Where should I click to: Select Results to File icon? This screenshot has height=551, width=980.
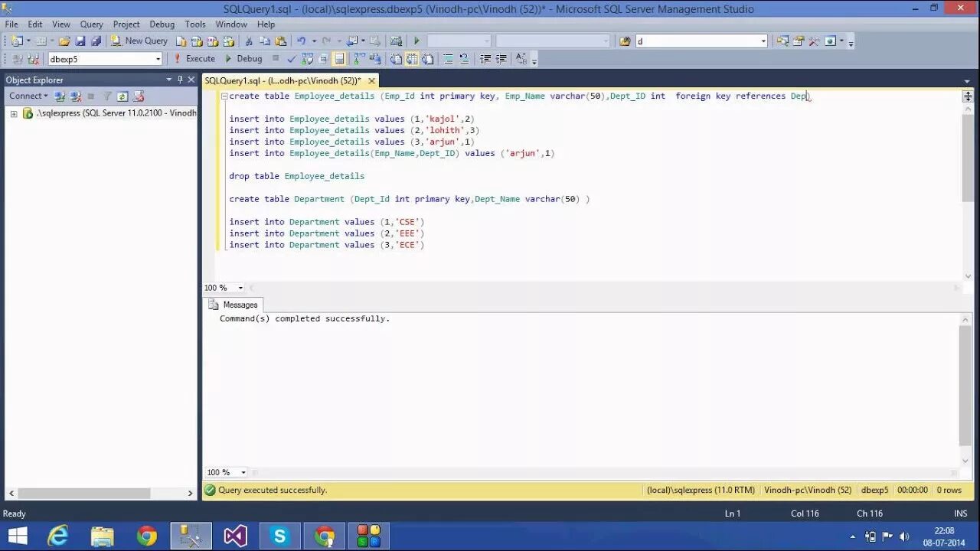[428, 58]
